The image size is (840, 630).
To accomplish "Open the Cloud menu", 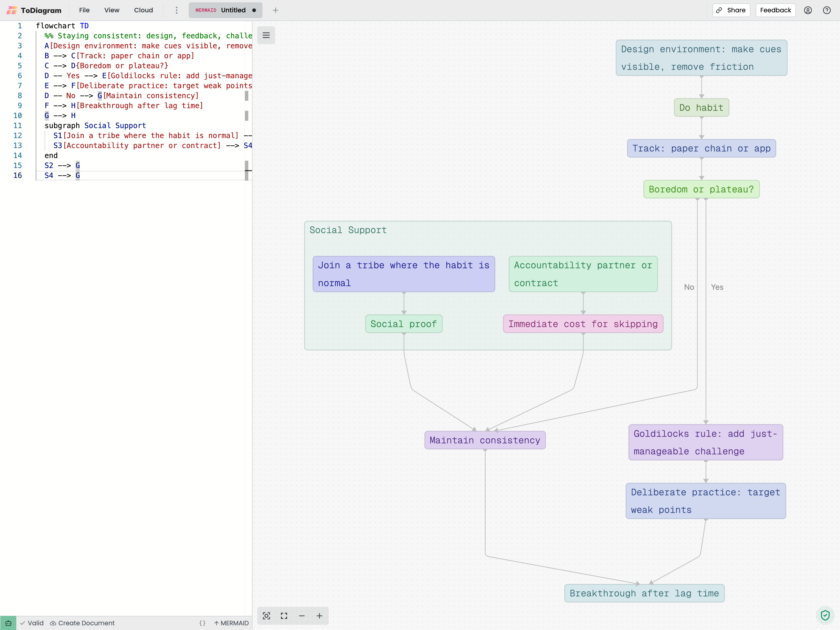I will tap(144, 10).
